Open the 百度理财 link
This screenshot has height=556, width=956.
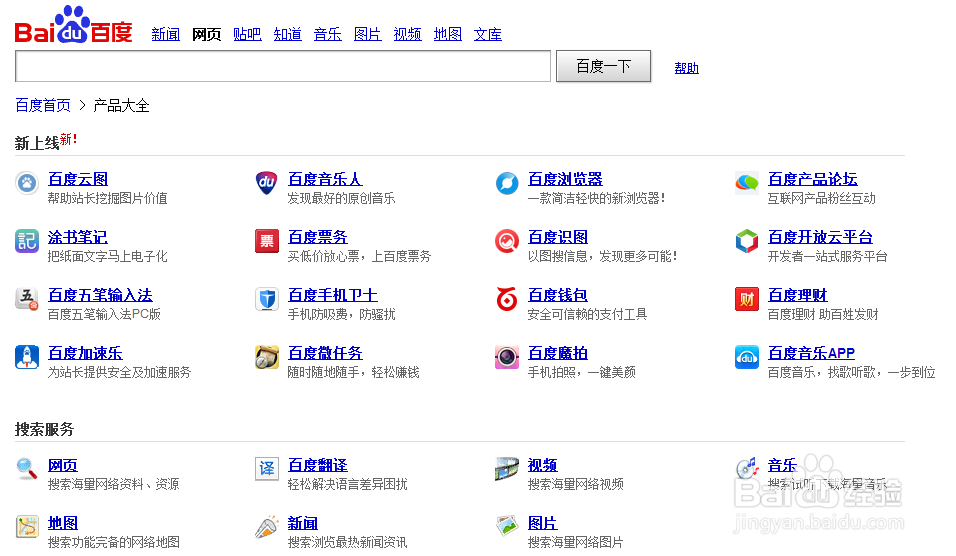pyautogui.click(x=797, y=295)
